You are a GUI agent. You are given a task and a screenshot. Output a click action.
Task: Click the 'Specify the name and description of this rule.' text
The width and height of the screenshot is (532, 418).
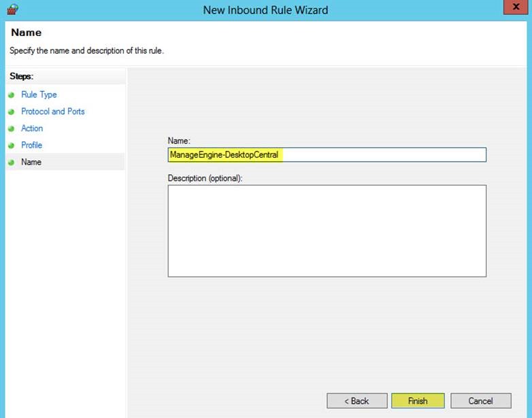point(86,51)
